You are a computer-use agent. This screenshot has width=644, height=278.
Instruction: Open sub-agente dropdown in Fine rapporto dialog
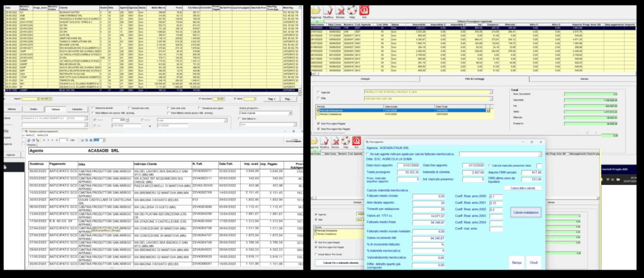[x=540, y=154]
